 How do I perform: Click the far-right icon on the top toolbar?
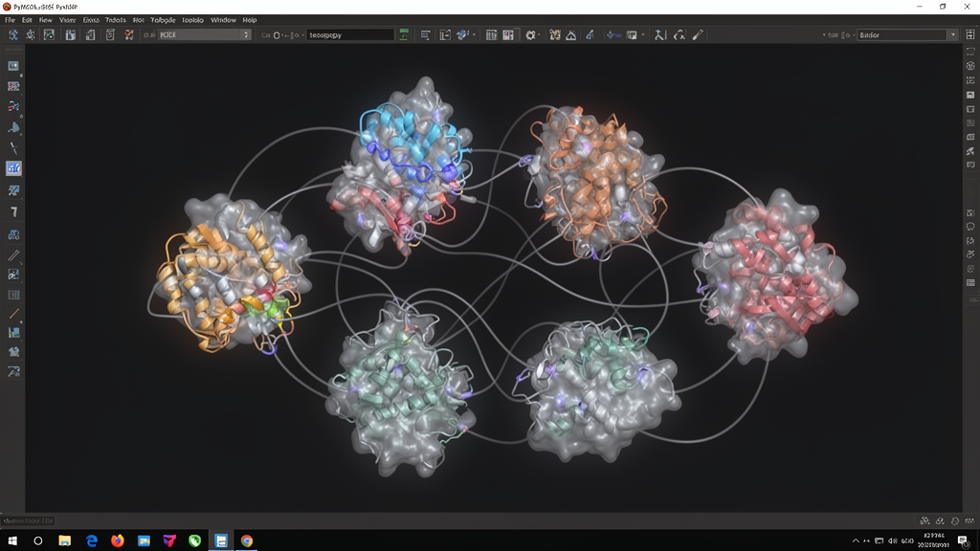pyautogui.click(x=970, y=35)
